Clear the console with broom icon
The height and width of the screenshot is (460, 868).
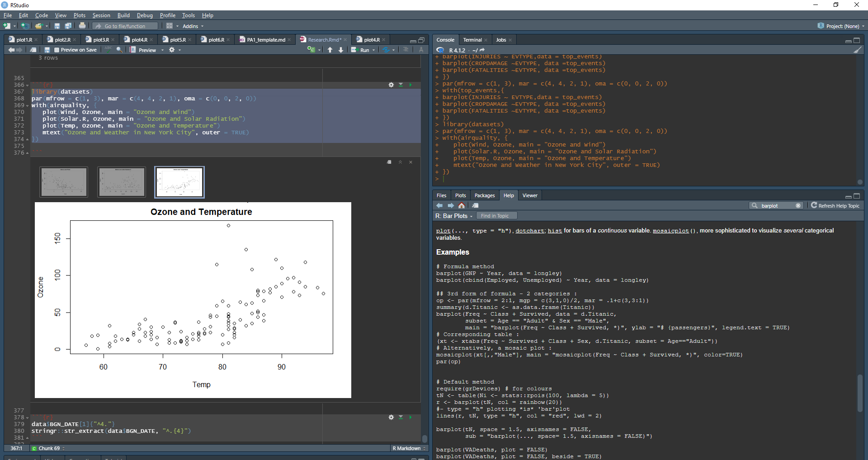[x=858, y=50]
